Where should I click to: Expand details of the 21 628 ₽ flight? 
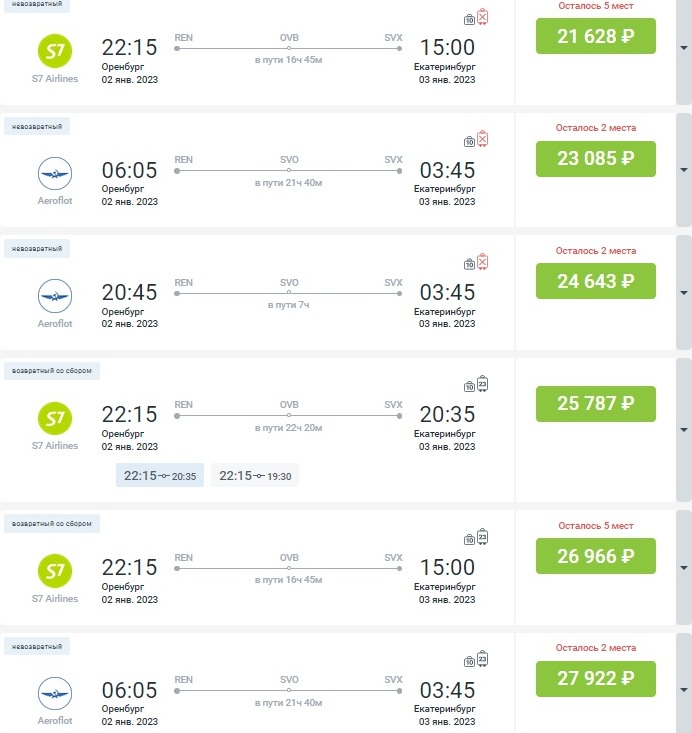684,48
